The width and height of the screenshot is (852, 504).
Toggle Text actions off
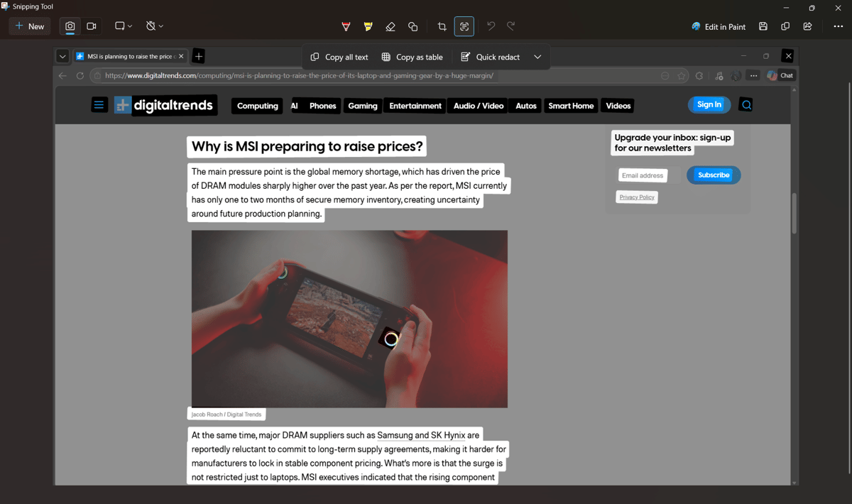pyautogui.click(x=464, y=26)
